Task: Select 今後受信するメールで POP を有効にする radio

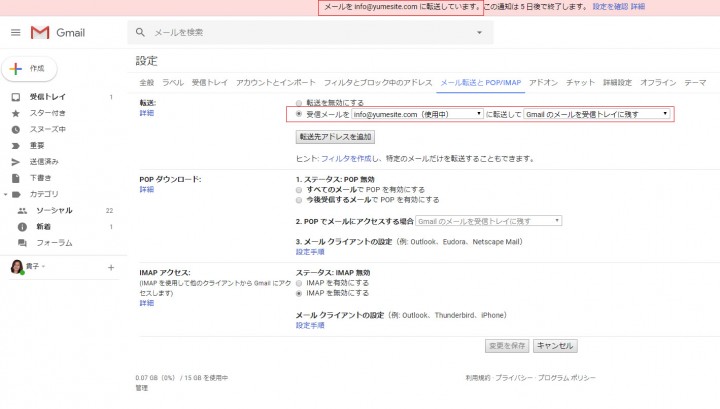Action: pos(299,200)
